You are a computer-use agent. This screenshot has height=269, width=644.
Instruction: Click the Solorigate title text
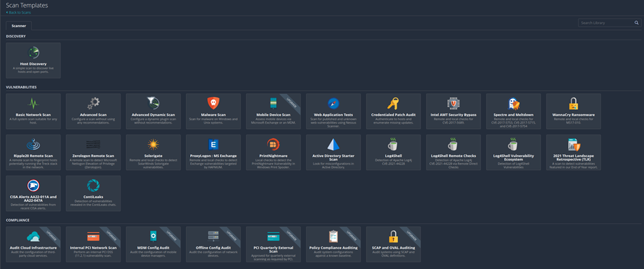pos(153,156)
